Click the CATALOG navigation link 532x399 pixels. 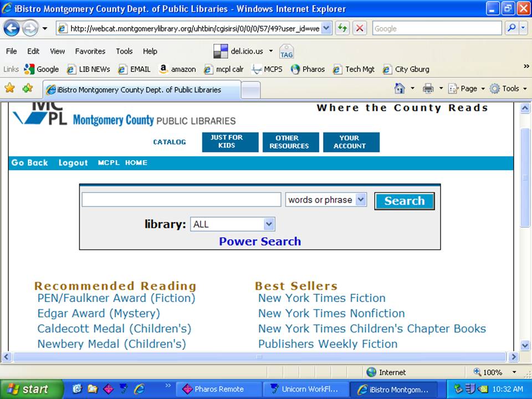170,142
